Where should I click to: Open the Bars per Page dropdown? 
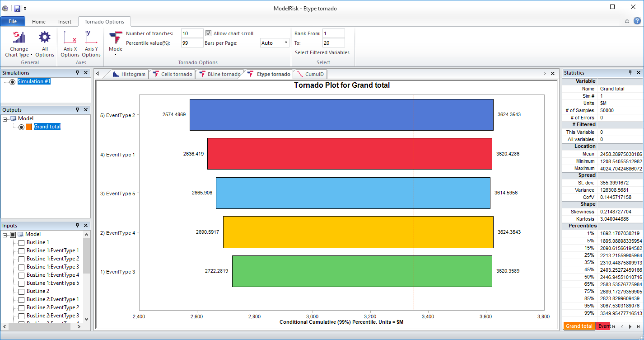tap(286, 42)
